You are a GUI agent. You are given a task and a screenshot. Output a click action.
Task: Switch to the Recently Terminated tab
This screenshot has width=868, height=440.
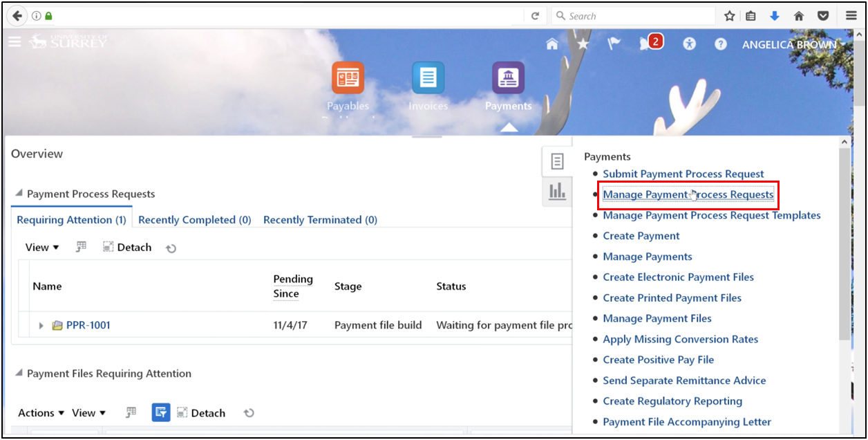(x=320, y=219)
